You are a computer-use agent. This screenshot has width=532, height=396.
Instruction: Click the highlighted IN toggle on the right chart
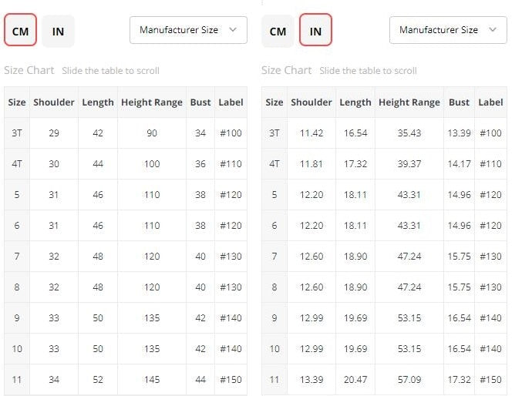tap(315, 32)
